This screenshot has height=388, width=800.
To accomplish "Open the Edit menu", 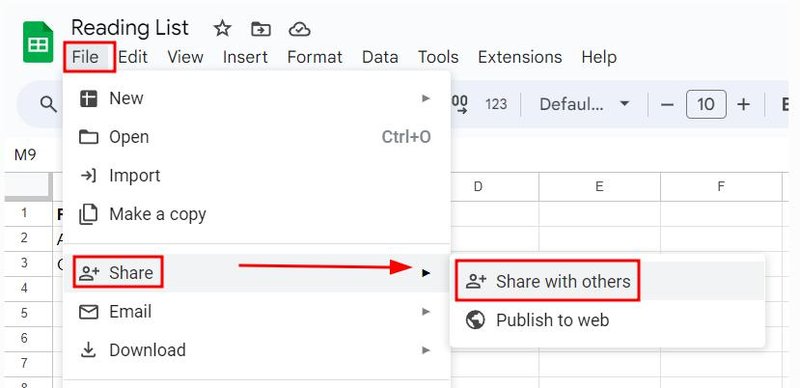I will click(x=133, y=57).
